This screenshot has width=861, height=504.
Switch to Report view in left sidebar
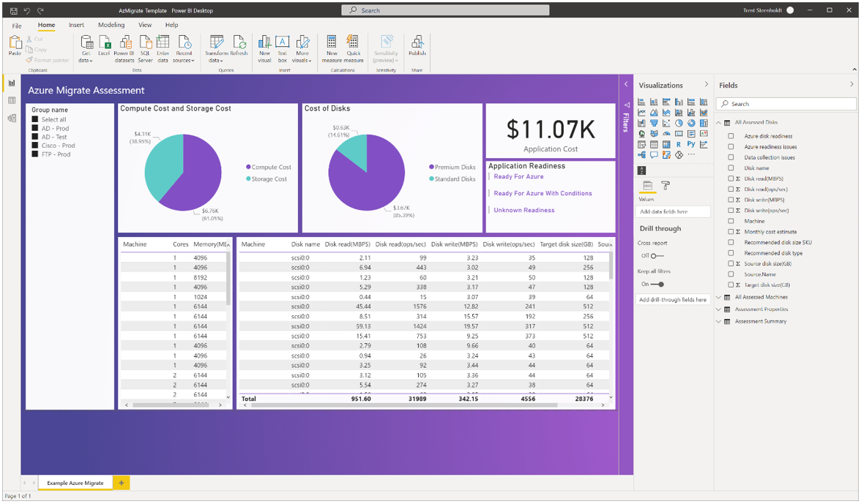pyautogui.click(x=12, y=83)
